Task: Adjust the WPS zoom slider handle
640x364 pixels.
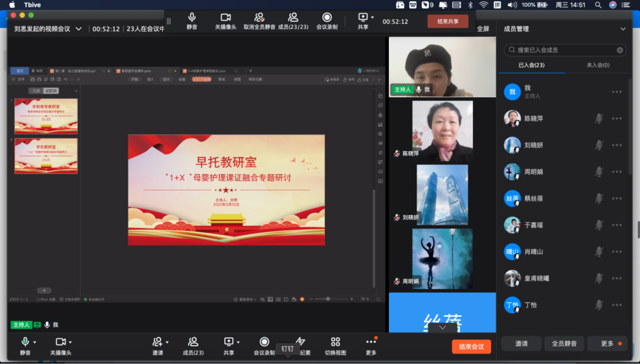Action: pyautogui.click(x=328, y=299)
